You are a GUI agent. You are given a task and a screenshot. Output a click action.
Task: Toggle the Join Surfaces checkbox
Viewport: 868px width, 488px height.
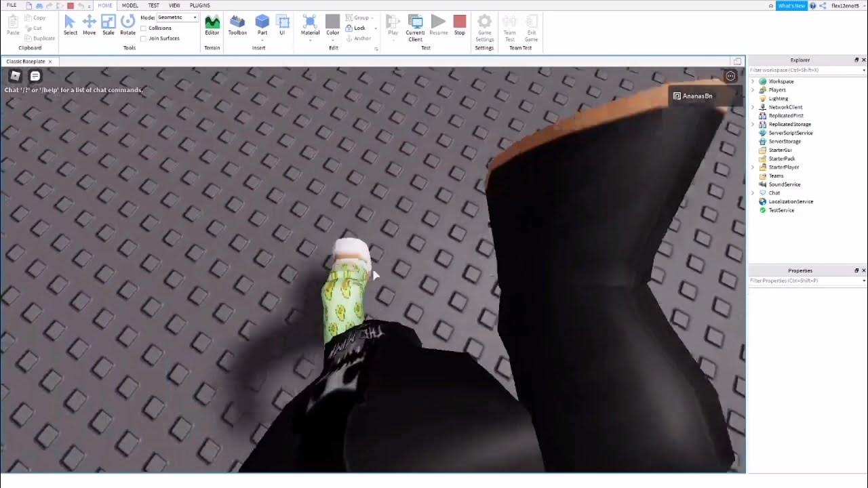pos(143,38)
